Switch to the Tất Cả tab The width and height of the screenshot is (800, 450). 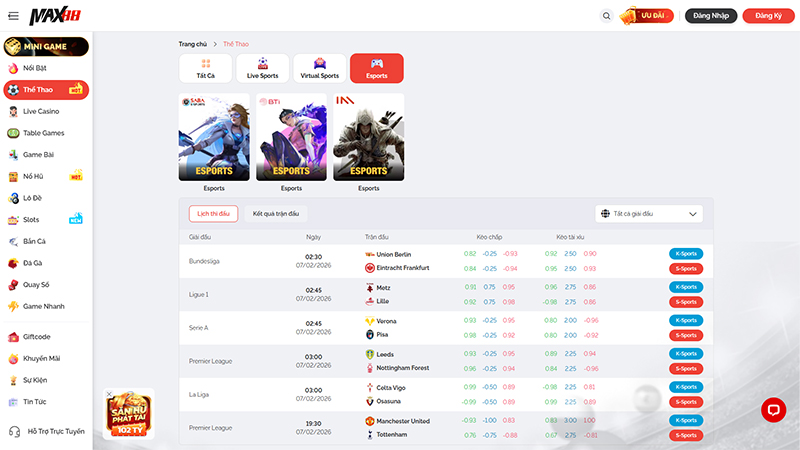206,68
